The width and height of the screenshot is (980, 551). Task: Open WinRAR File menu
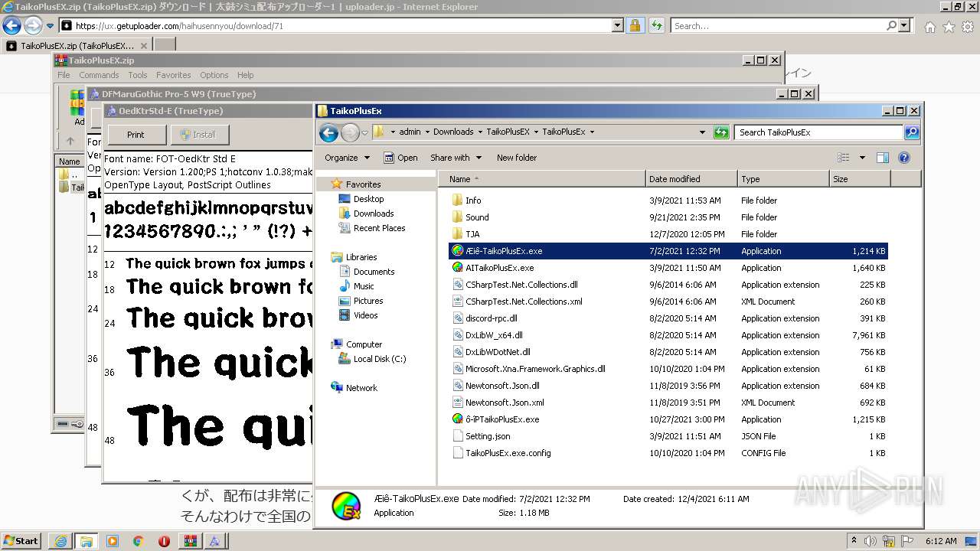tap(64, 75)
